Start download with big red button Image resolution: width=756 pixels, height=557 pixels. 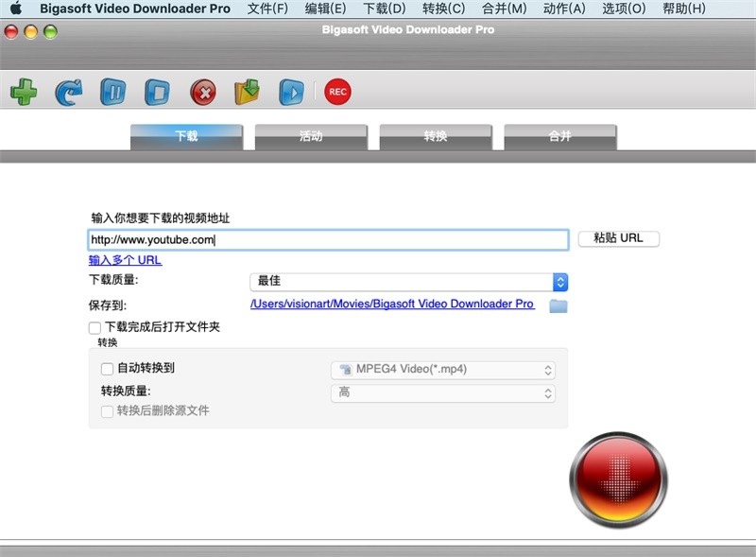619,479
